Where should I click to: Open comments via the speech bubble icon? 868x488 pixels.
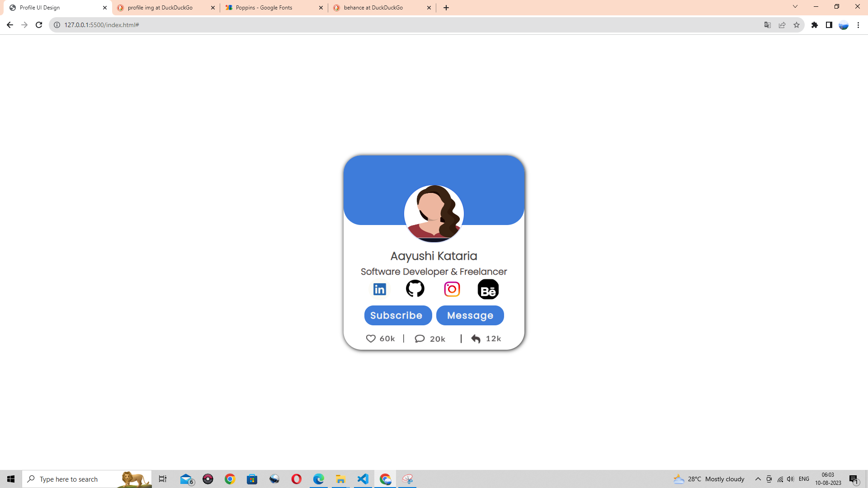pos(420,338)
